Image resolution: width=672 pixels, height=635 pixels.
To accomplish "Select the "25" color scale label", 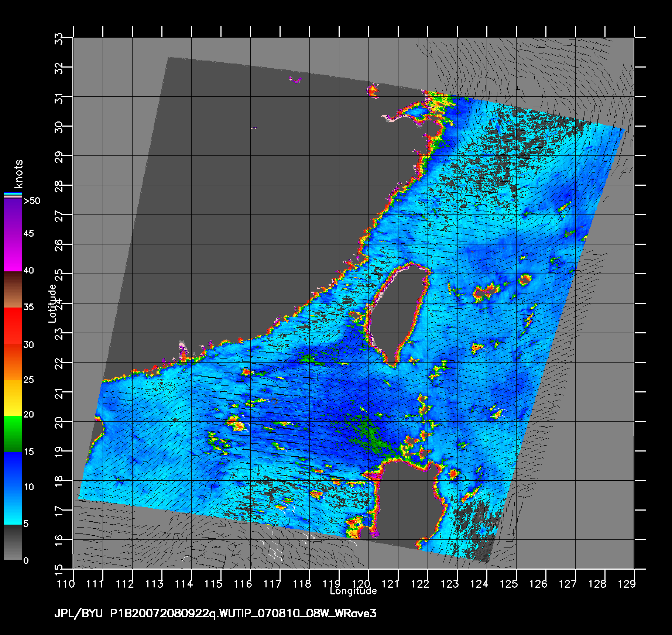I will (28, 380).
